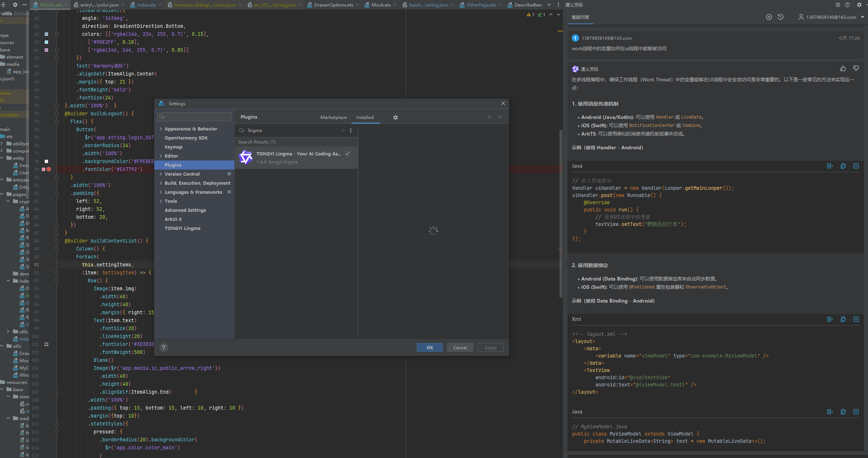Toggle code fold at line 88 buildContentList

57,241
